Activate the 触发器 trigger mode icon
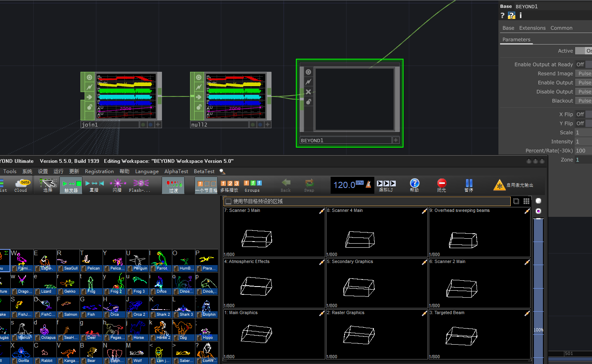Screen dimensions: 592x364 coord(71,185)
